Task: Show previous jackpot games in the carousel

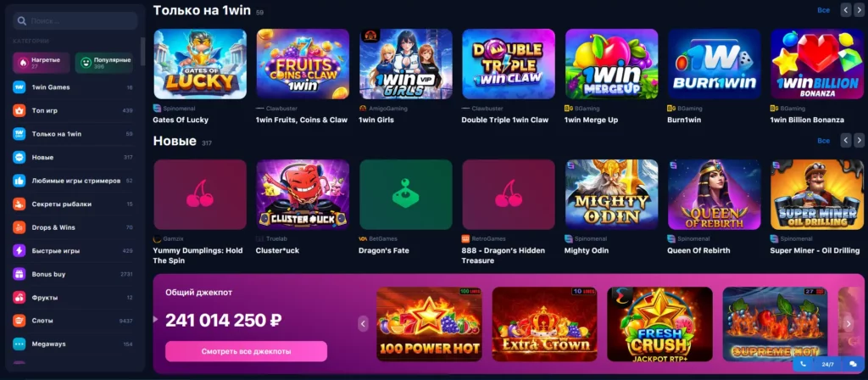Action: pyautogui.click(x=363, y=323)
